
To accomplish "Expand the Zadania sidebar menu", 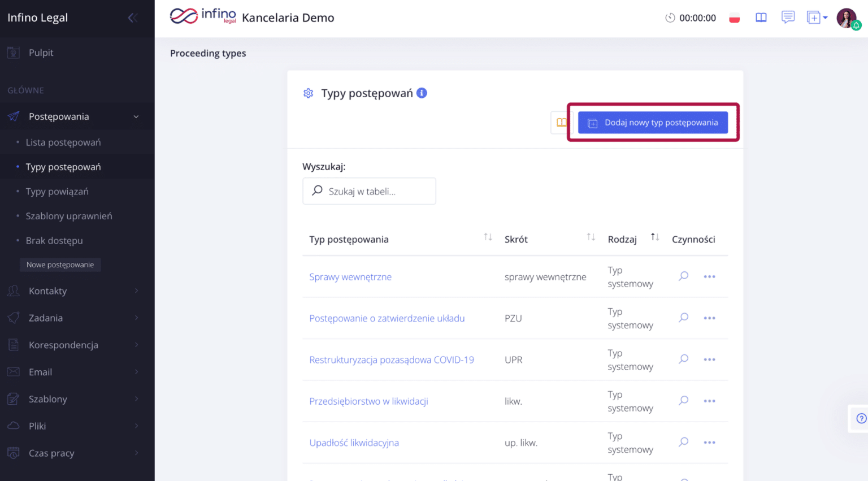I will [77, 318].
